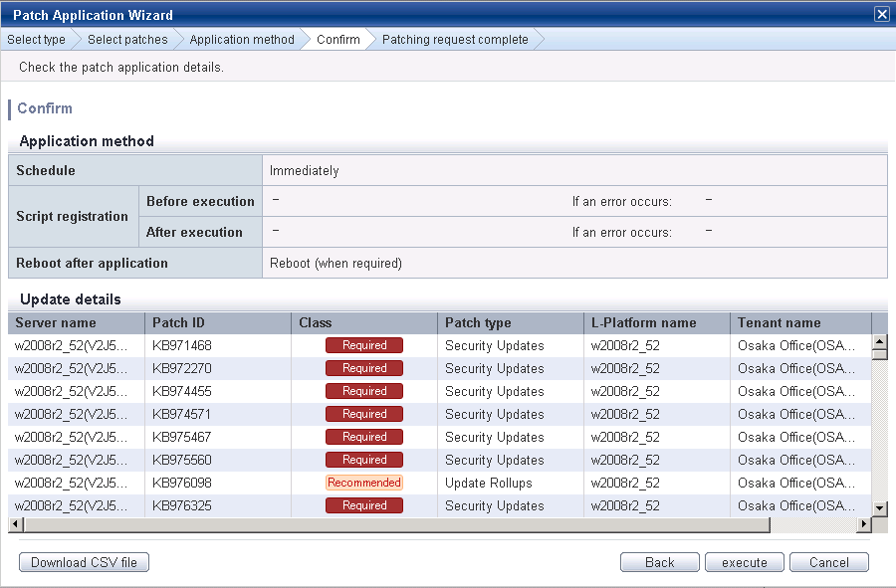Click the Required badge for KB976325
The image size is (896, 588).
364,505
